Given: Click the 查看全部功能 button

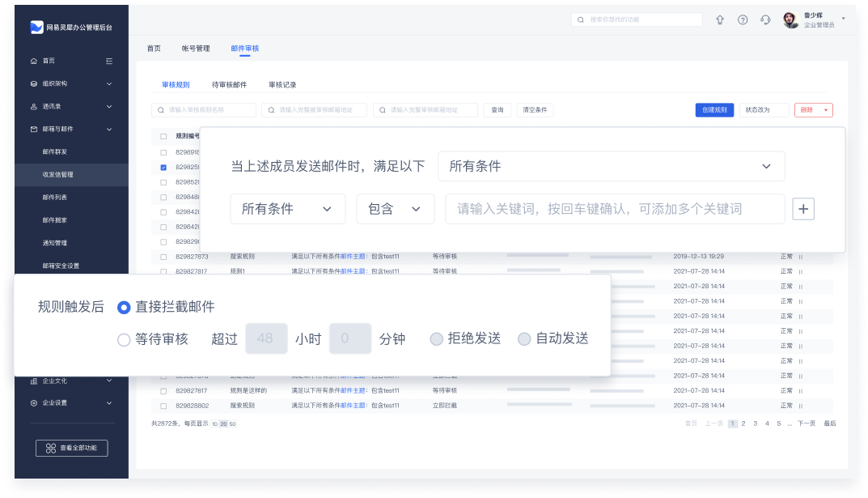Looking at the screenshot, I should pos(71,448).
